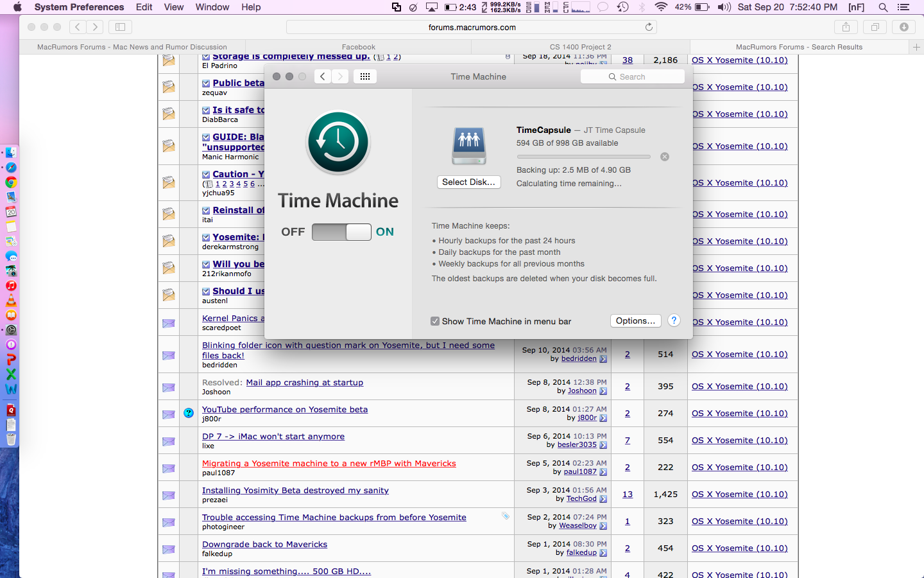Open AirPlay display menu icon
Screen dimensions: 924x578
431,7
